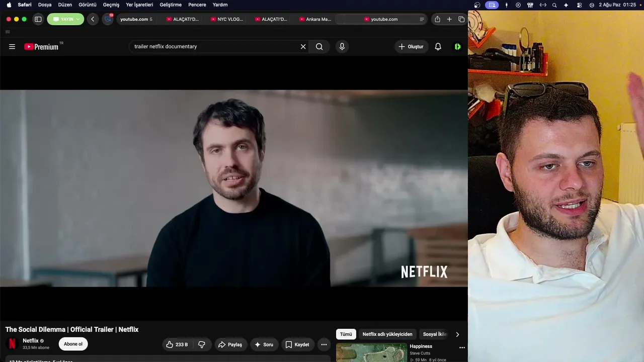Screen dimensions: 644x362
Task: Select the Tümü filter chip
Action: (x=346, y=334)
